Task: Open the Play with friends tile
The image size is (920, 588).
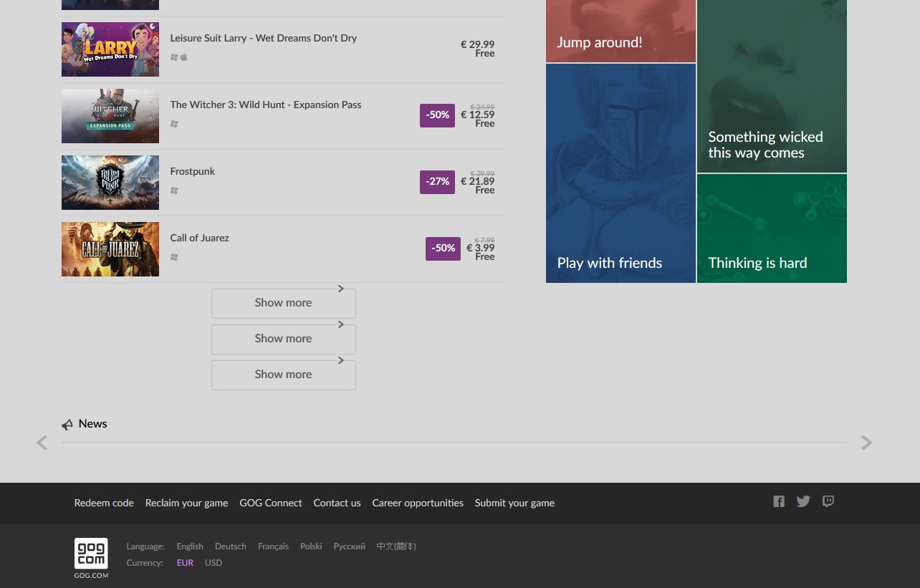Action: [620, 173]
